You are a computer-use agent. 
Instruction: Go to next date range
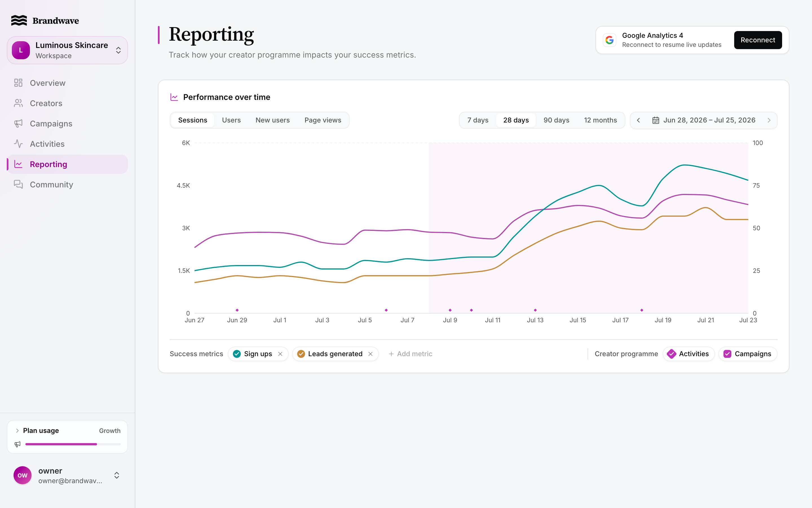tap(769, 120)
